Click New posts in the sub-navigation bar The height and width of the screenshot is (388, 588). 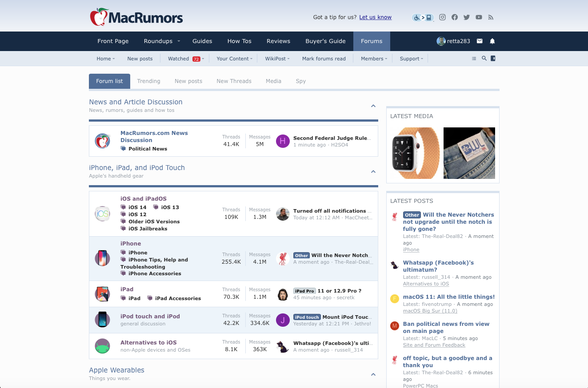140,59
